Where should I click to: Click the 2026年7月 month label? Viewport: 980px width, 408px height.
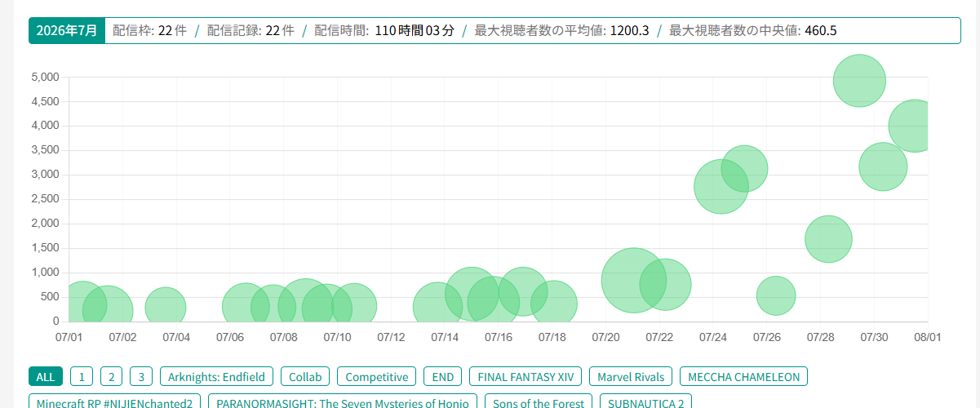(67, 30)
